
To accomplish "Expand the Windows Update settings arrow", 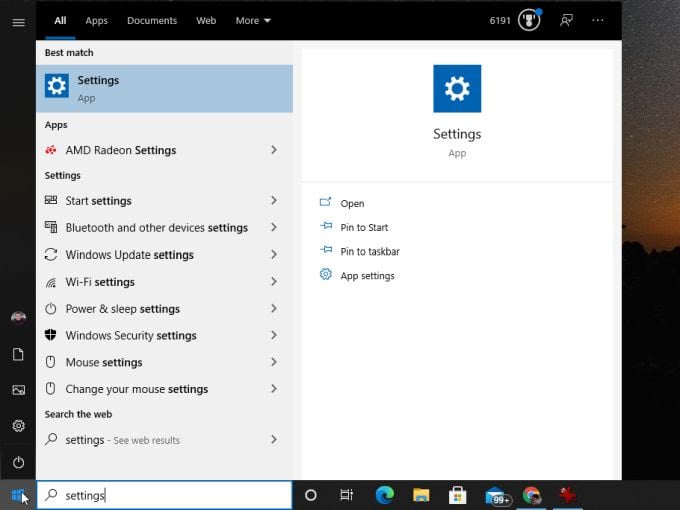I will (273, 255).
